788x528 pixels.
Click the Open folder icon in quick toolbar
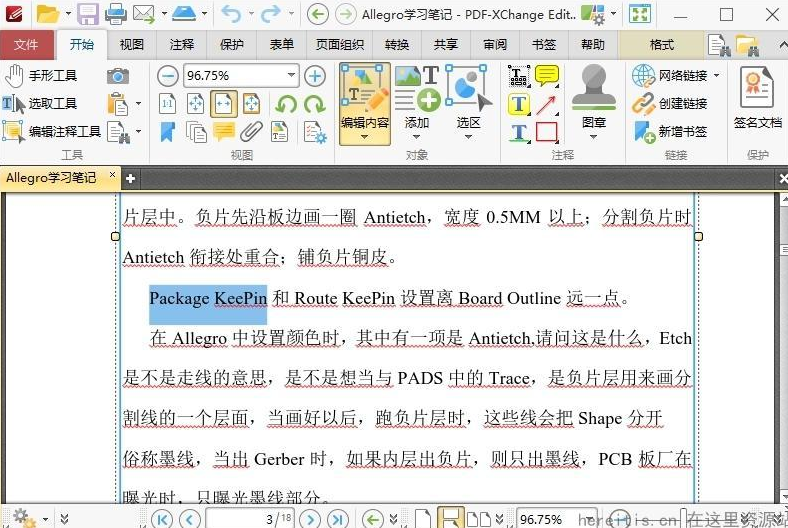[48, 14]
